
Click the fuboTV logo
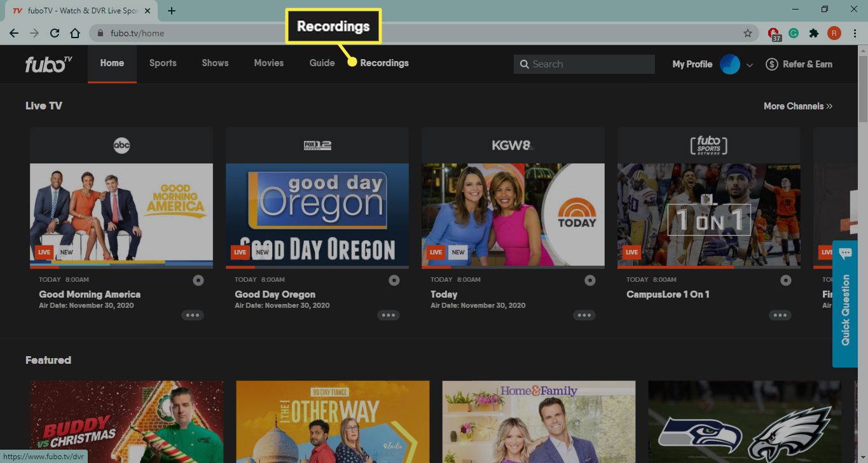click(48, 64)
